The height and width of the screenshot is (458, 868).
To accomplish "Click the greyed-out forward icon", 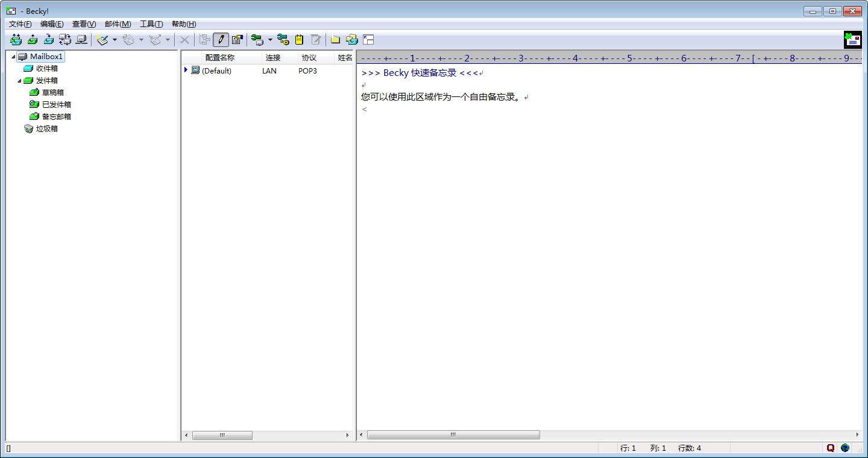I will (155, 40).
